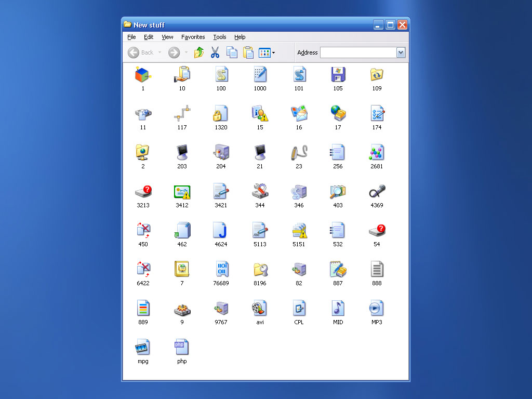532x399 pixels.
Task: Select the blue J document icon labeled 4624
Action: (x=220, y=230)
